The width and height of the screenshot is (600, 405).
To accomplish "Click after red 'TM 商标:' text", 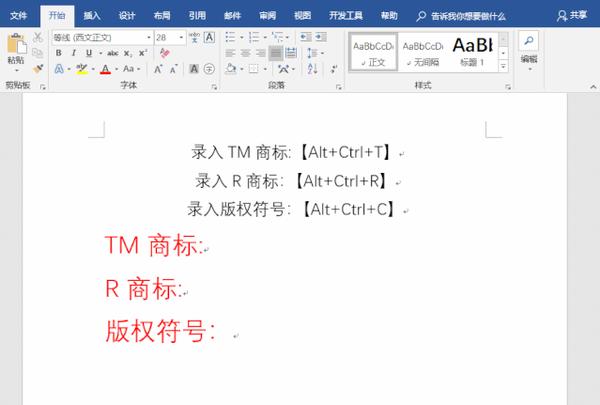I will 205,247.
